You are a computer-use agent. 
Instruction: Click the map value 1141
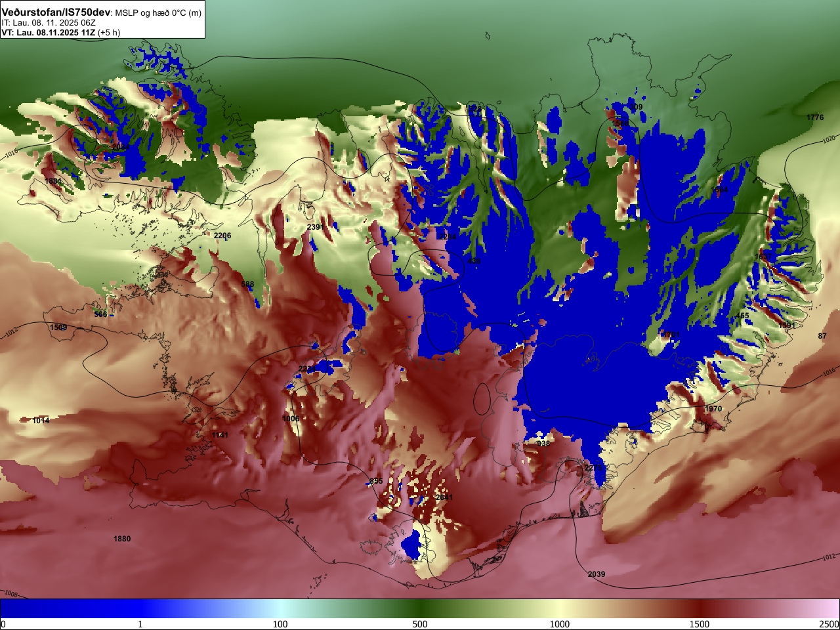[220, 435]
